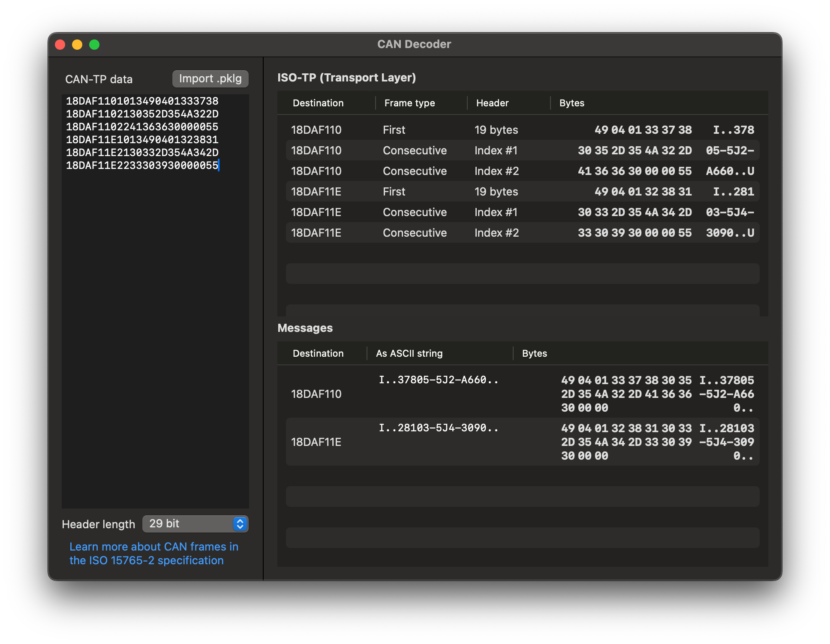
Task: Click the Frame type column header
Action: click(x=409, y=103)
